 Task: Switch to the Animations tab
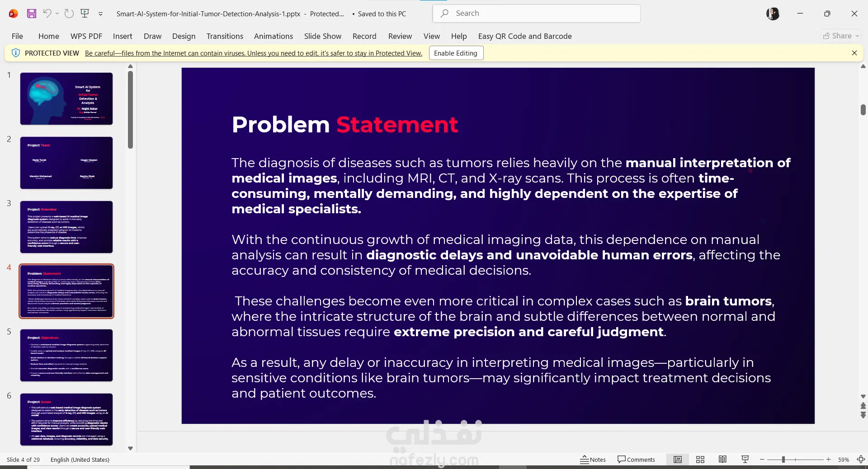(274, 36)
